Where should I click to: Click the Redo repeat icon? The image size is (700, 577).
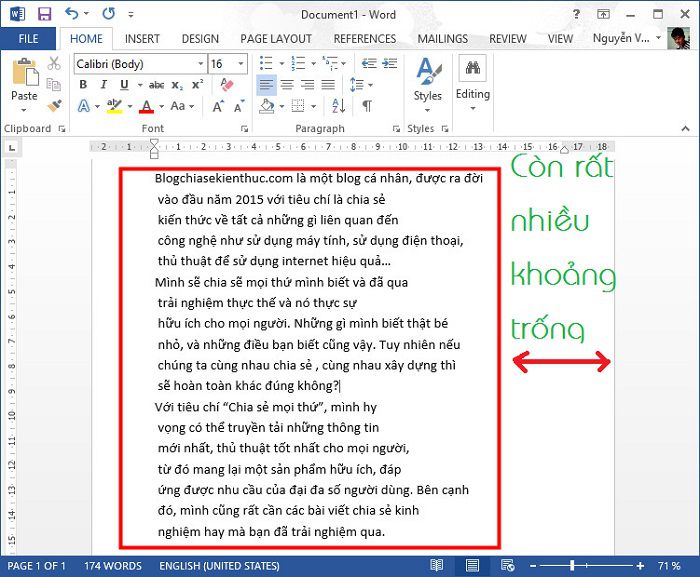pos(108,14)
